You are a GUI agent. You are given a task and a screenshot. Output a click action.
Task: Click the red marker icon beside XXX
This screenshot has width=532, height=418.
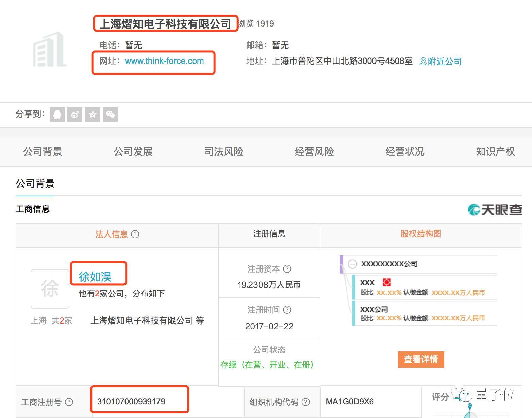click(x=386, y=282)
